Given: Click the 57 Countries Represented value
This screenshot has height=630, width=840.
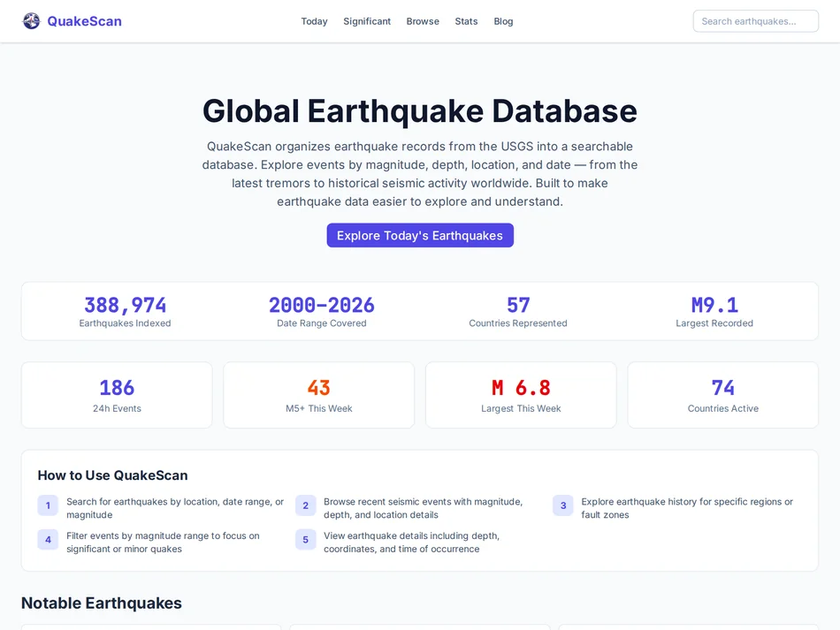Looking at the screenshot, I should coord(518,305).
